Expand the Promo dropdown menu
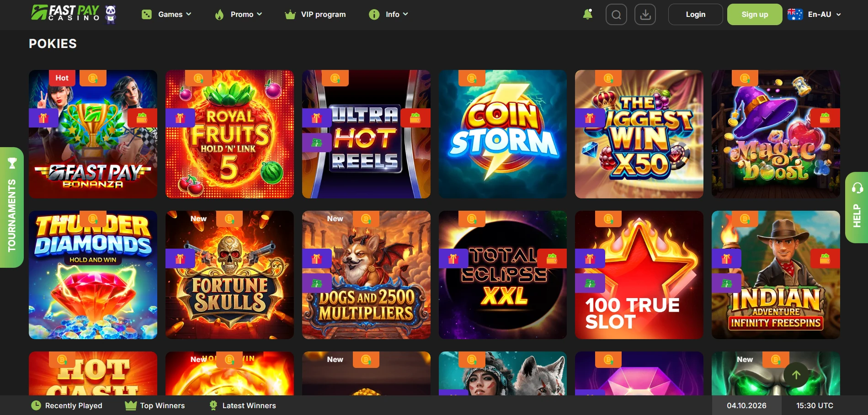 [238, 15]
